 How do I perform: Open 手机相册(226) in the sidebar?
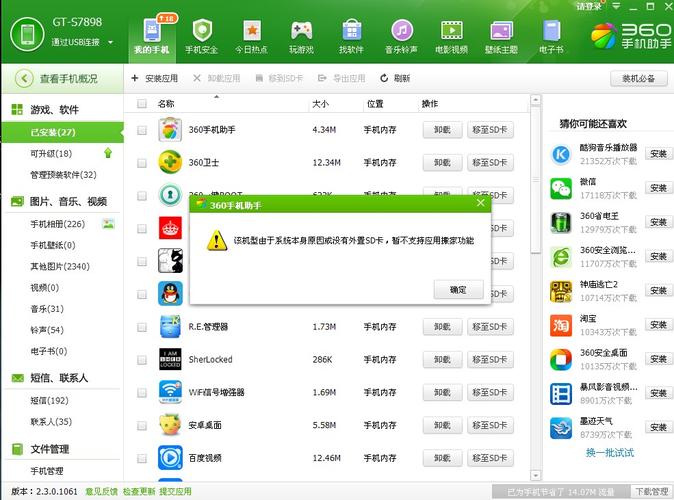tap(58, 224)
